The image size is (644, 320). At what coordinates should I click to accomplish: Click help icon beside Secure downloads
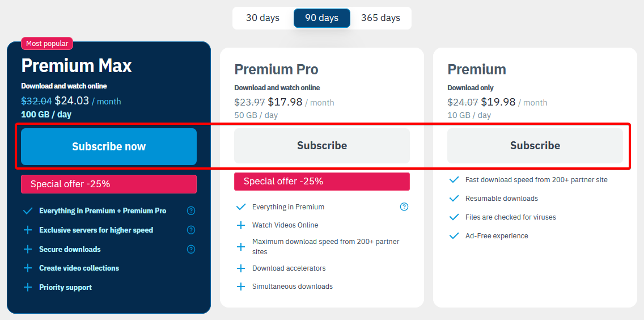coord(191,249)
